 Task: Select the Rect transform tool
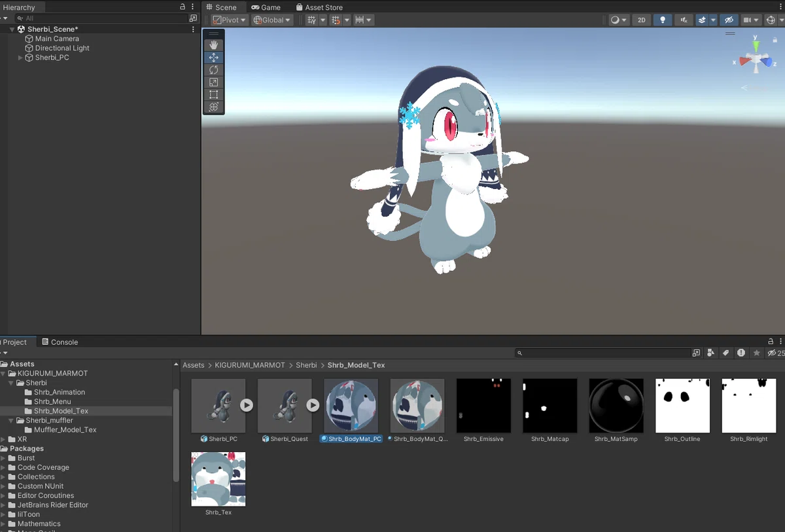coord(213,95)
